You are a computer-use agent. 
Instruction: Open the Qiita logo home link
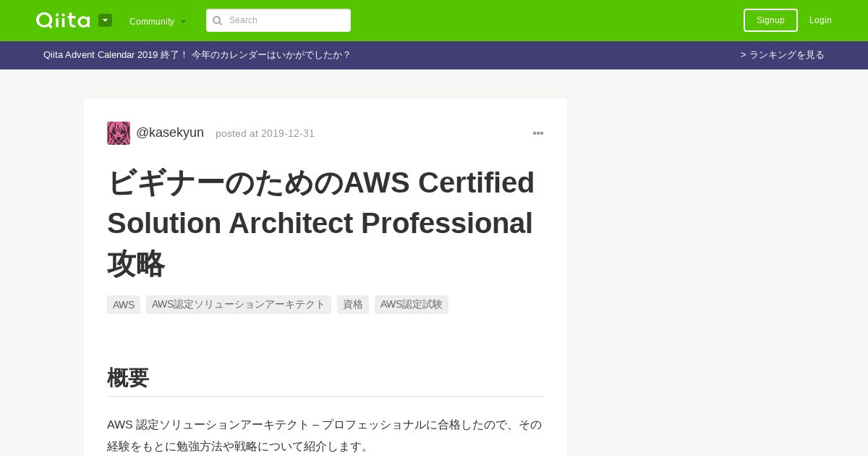pos(63,20)
